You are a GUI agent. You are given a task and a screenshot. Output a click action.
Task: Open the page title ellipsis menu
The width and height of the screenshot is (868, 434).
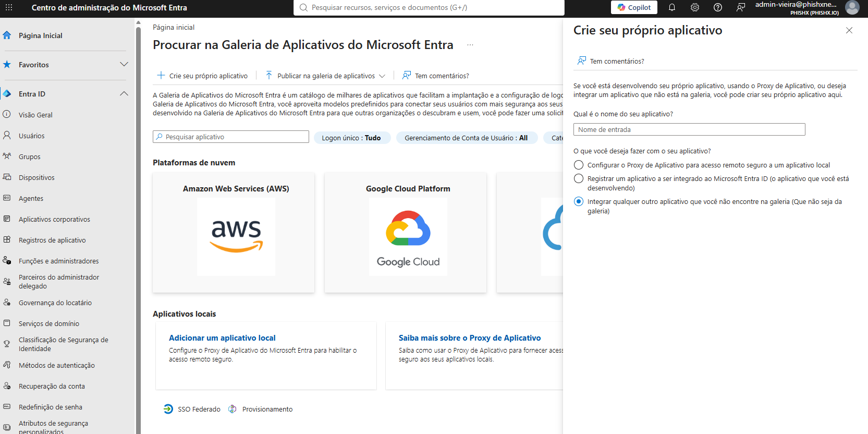tap(470, 45)
